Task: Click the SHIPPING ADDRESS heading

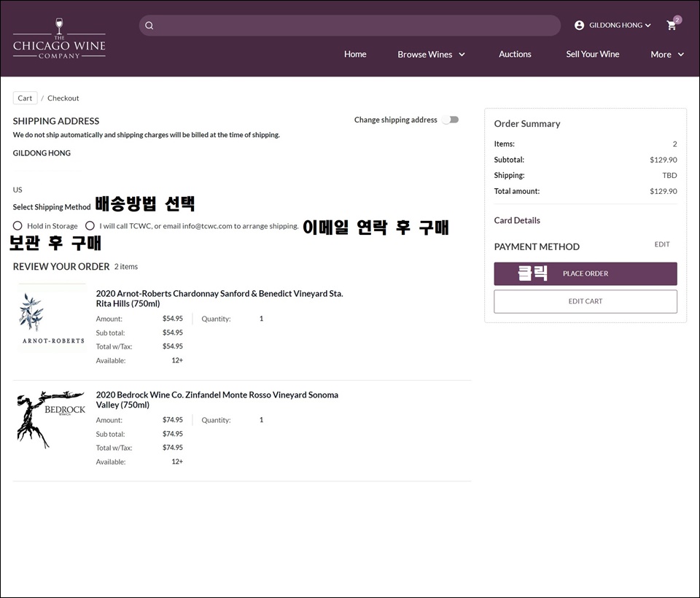Action: tap(56, 121)
